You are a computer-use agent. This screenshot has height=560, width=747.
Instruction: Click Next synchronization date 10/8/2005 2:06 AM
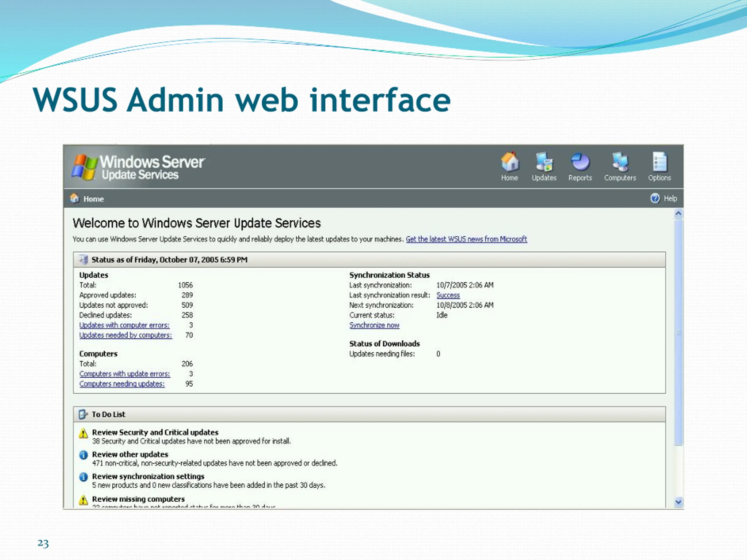point(465,305)
